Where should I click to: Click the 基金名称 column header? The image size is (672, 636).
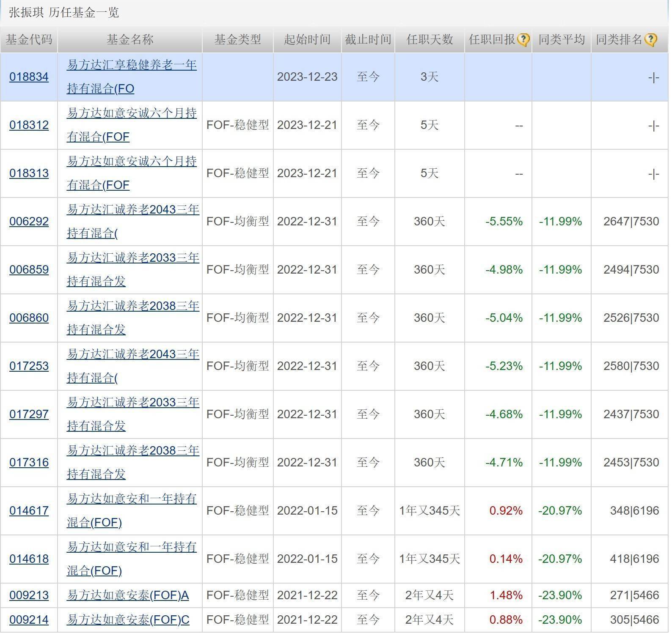pyautogui.click(x=130, y=40)
